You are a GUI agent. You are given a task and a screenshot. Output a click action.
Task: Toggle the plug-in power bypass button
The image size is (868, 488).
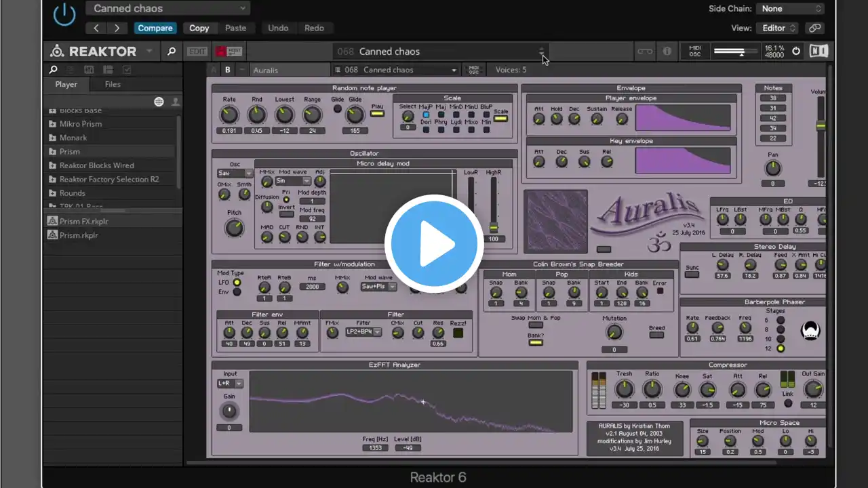coord(64,14)
